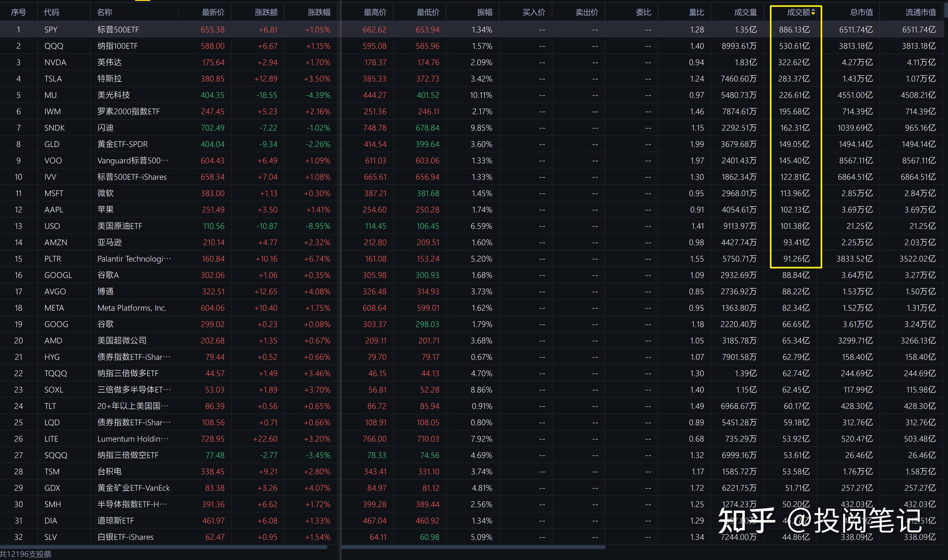Image resolution: width=948 pixels, height=560 pixels.
Task: Open the 特斯拉 stock row name
Action: 110,78
